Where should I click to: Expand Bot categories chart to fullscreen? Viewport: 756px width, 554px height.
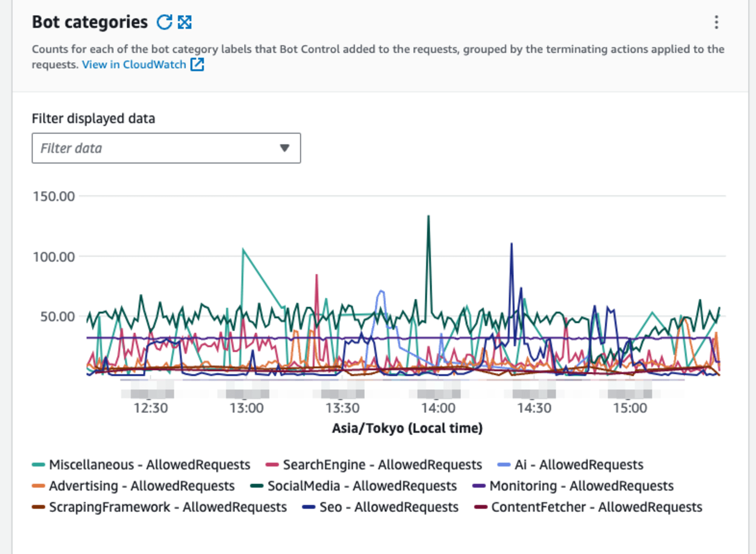[x=185, y=22]
